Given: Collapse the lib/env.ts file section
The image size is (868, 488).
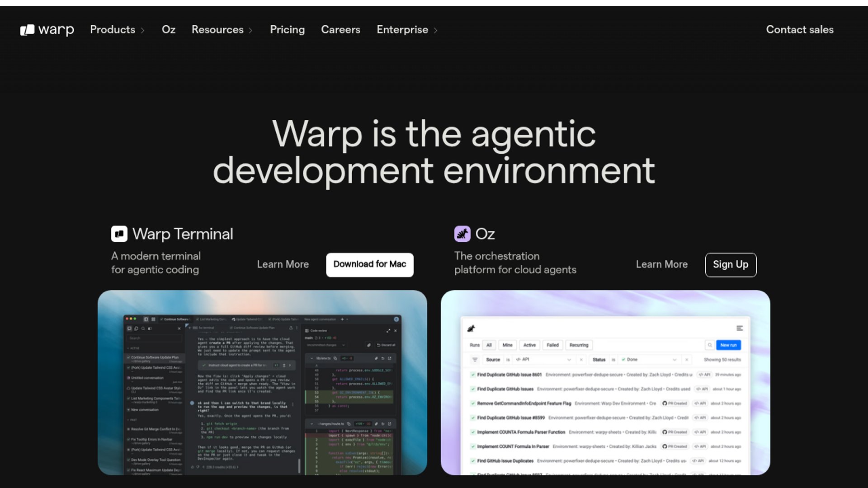Looking at the screenshot, I should click(311, 358).
